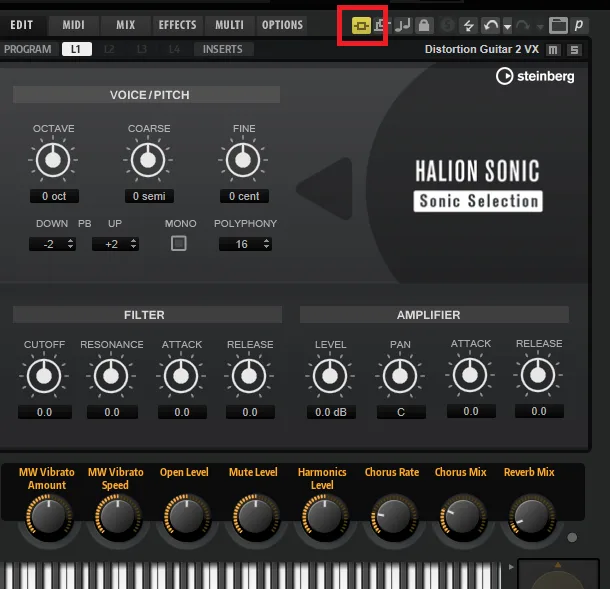Open the MIX tab
Image resolution: width=610 pixels, height=589 pixels.
pos(125,25)
